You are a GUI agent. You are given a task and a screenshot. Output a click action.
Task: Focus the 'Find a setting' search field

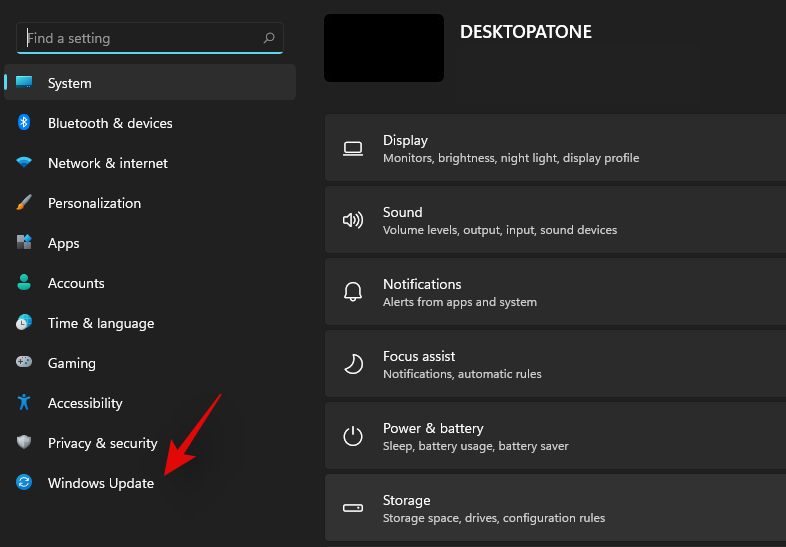(x=140, y=38)
